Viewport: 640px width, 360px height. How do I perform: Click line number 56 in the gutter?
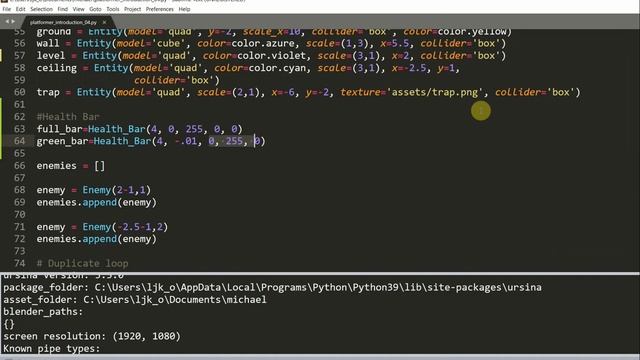pos(19,43)
